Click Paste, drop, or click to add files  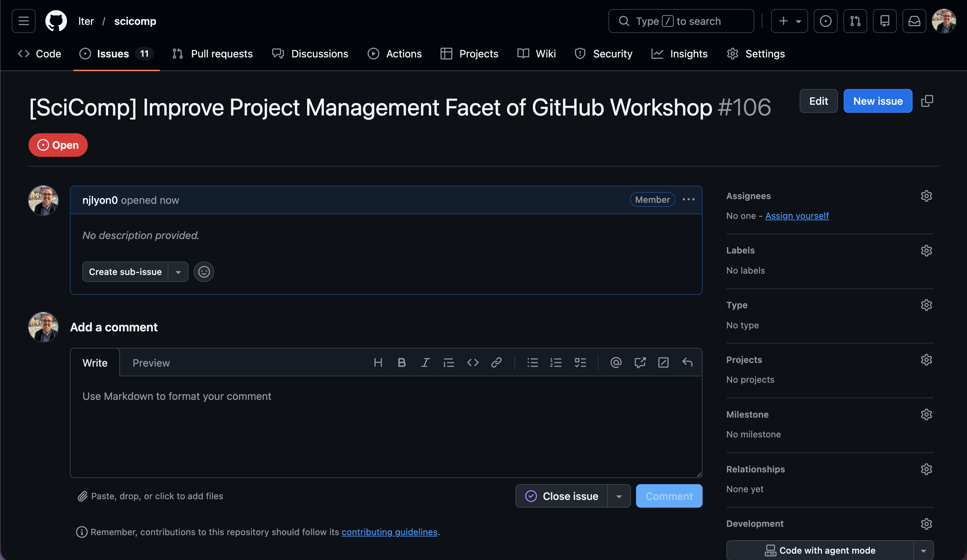point(150,496)
